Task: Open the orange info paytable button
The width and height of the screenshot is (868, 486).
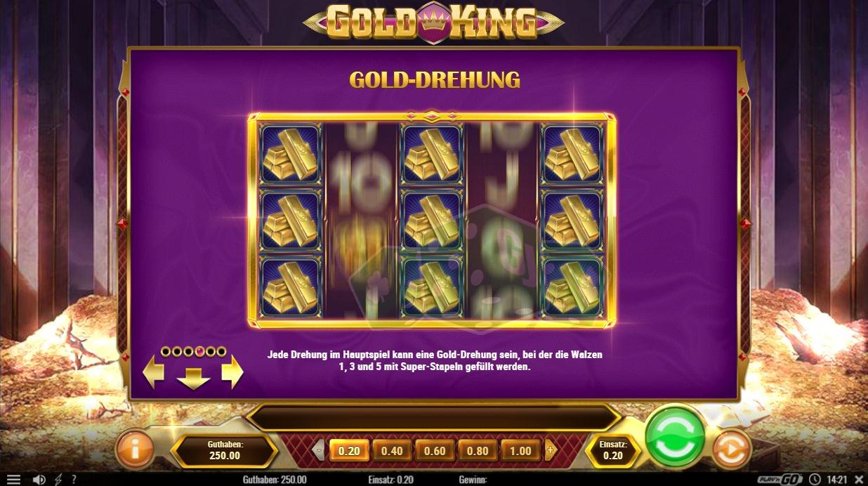Action: 135,449
